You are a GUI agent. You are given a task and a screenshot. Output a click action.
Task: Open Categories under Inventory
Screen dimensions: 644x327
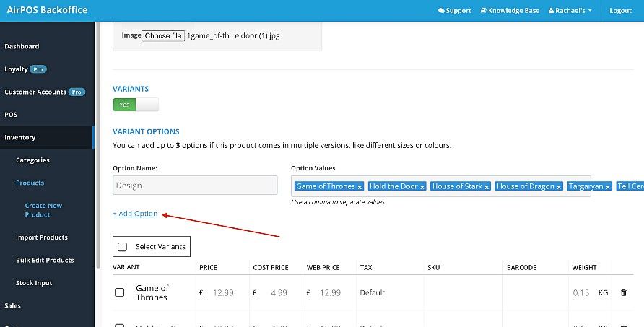pos(32,160)
